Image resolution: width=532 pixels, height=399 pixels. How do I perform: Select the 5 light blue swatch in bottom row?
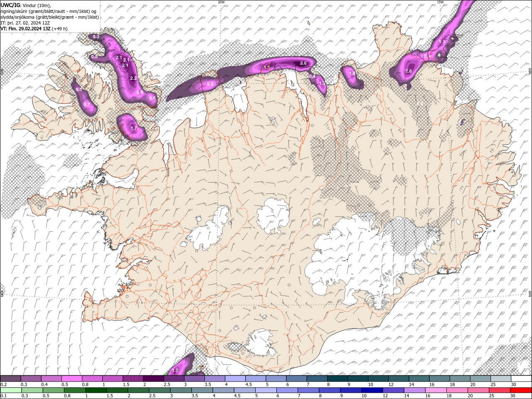[x=266, y=390]
